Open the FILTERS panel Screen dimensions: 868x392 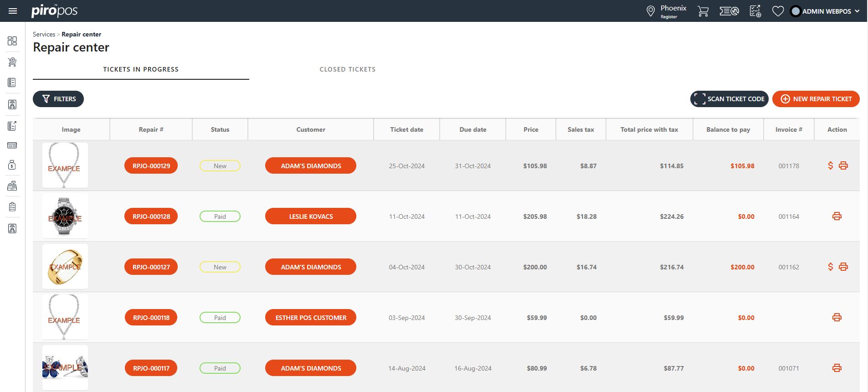[x=58, y=99]
